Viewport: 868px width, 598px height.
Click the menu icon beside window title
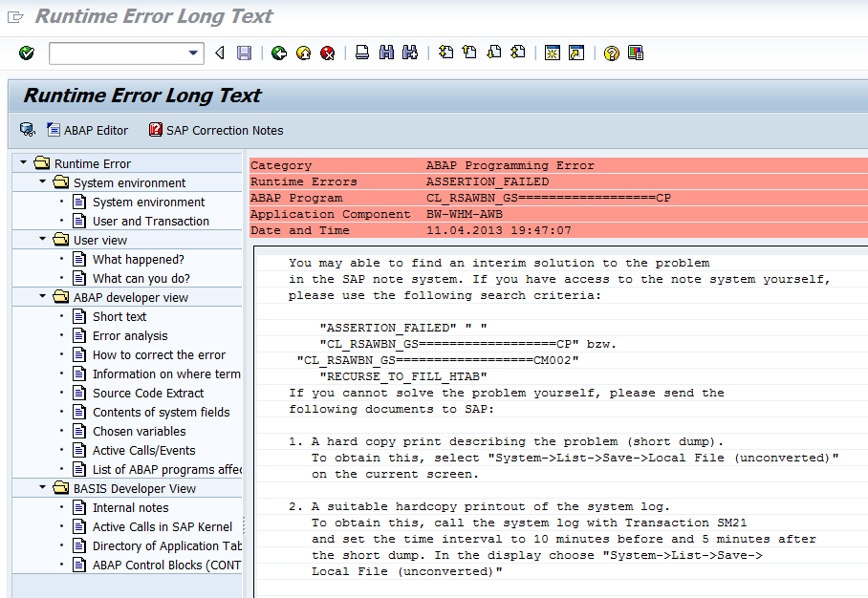15,17
